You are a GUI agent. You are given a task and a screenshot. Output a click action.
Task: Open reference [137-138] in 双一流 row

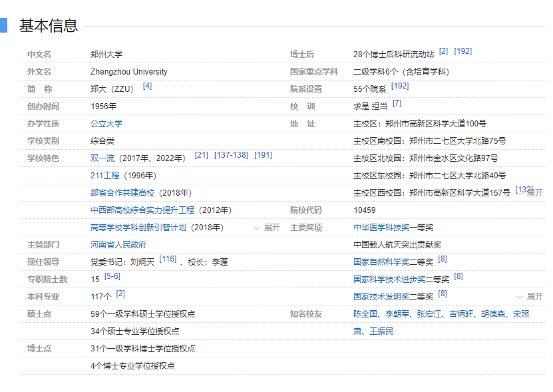(x=231, y=155)
